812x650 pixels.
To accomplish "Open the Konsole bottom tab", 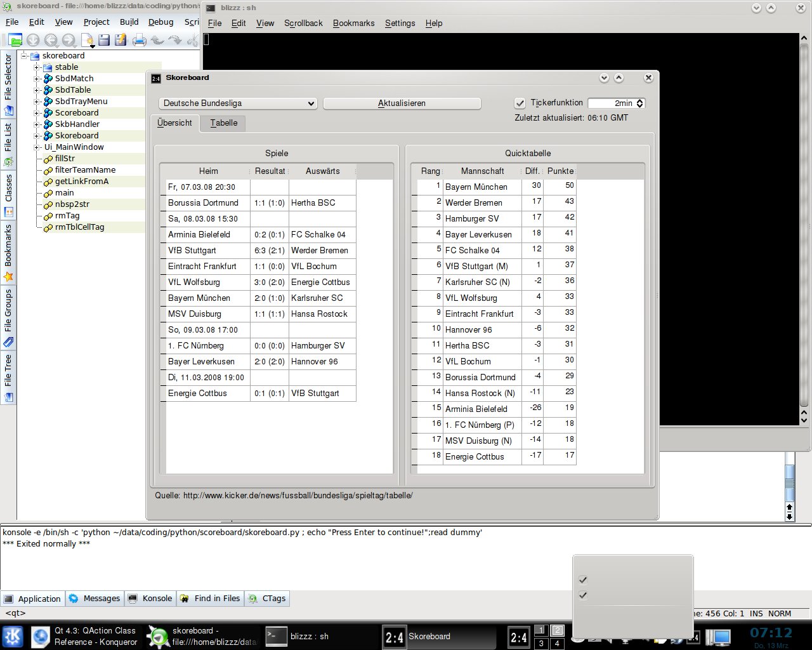I will (150, 598).
